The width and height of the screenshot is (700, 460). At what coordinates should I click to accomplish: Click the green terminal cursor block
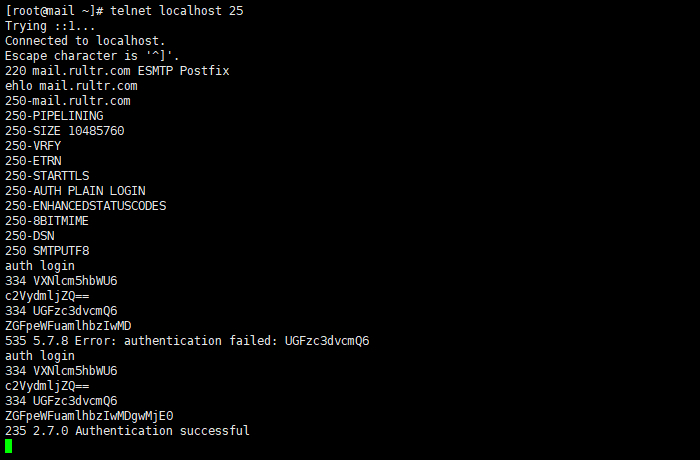[9, 446]
